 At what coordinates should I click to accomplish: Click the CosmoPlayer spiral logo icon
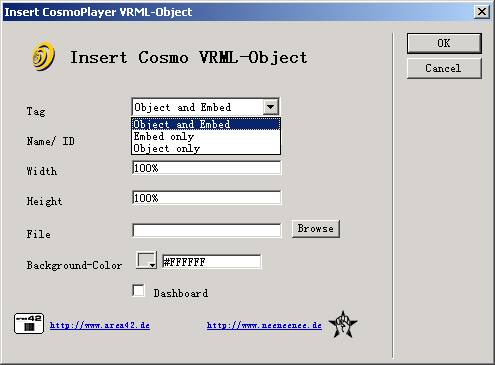(44, 57)
